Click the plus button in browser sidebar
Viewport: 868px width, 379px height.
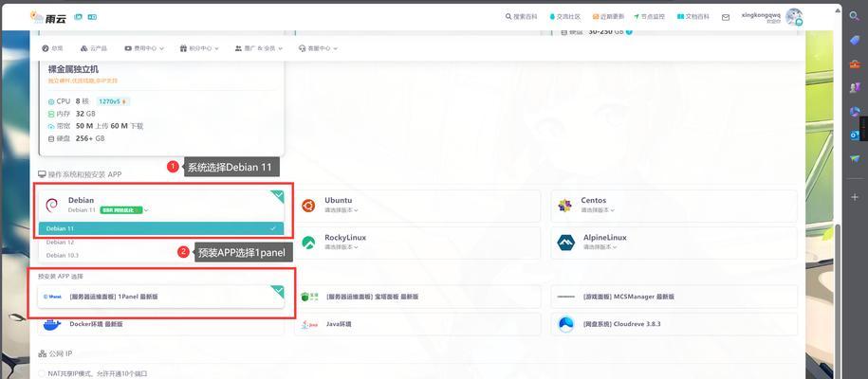point(854,197)
